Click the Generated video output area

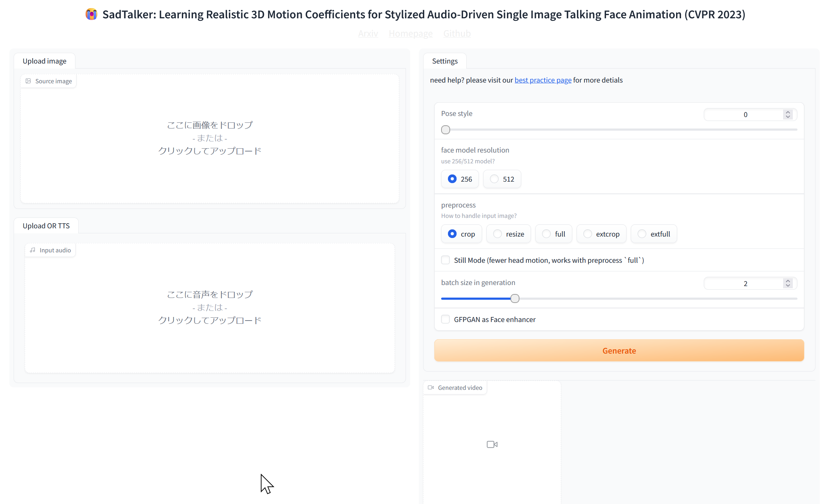point(492,442)
